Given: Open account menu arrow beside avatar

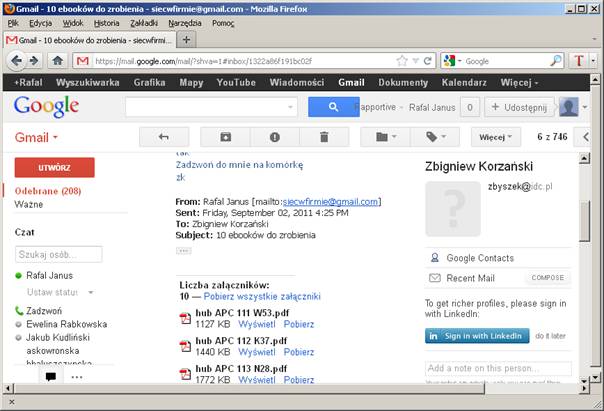Looking at the screenshot, I should (x=585, y=107).
